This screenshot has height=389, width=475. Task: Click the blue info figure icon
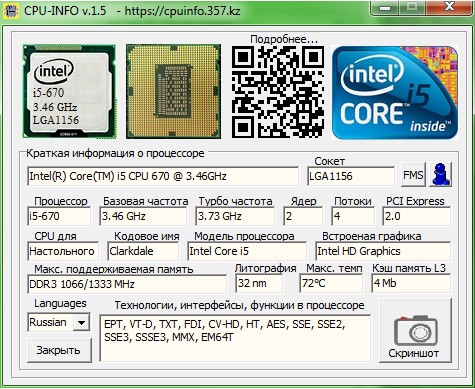[441, 174]
